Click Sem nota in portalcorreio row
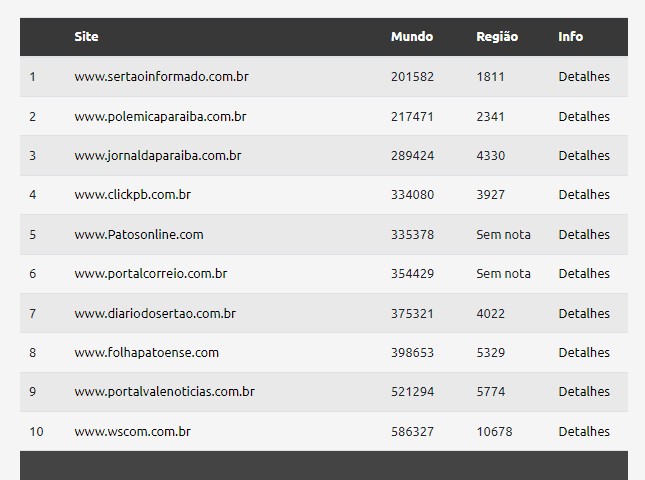 tap(503, 274)
